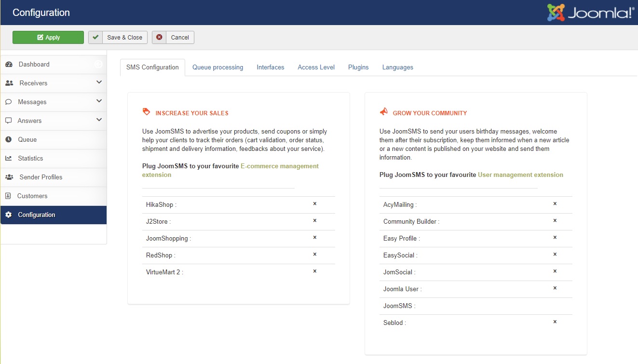Click the x status icon for Seblod

coord(555,322)
